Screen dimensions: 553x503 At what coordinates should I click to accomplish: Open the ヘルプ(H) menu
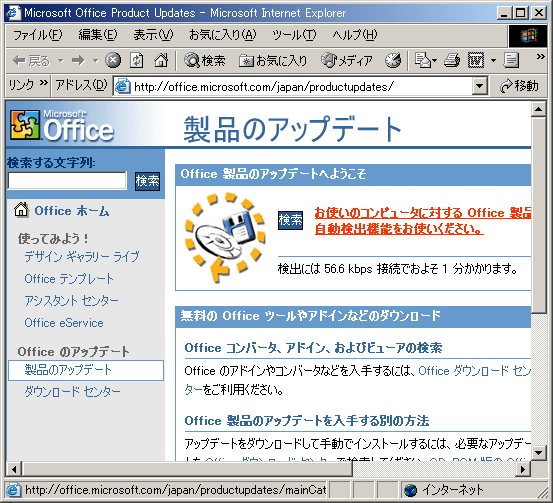click(x=355, y=35)
